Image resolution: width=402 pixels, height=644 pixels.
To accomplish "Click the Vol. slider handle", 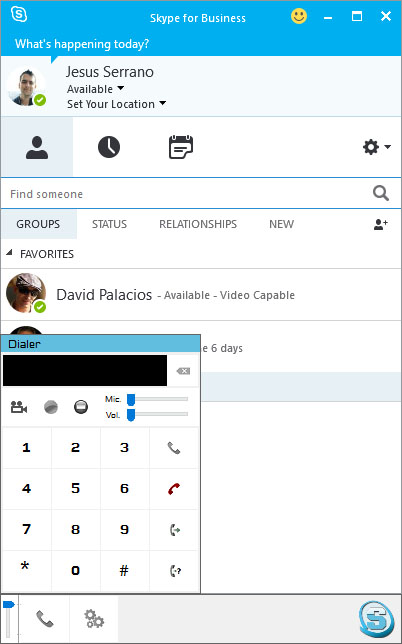I will click(x=131, y=415).
